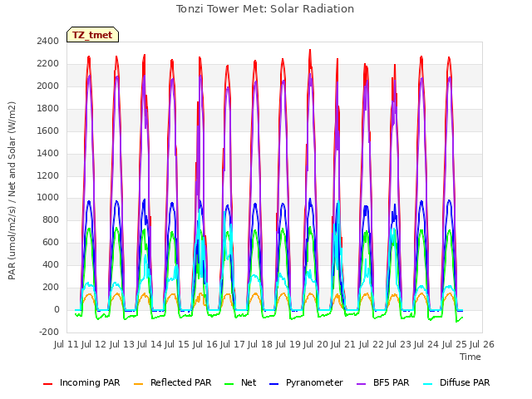
Task: Click the Jul 21 x-axis date label
Action: pos(343,344)
